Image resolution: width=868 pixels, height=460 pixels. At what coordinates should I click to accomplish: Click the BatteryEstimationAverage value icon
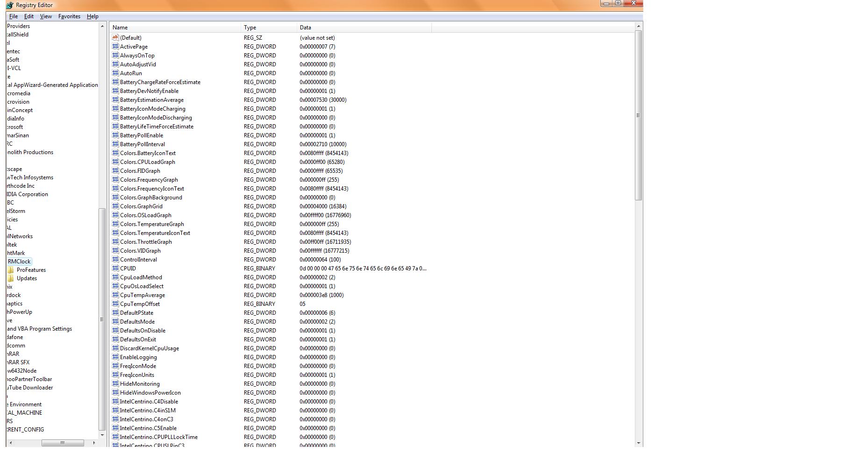click(x=115, y=99)
